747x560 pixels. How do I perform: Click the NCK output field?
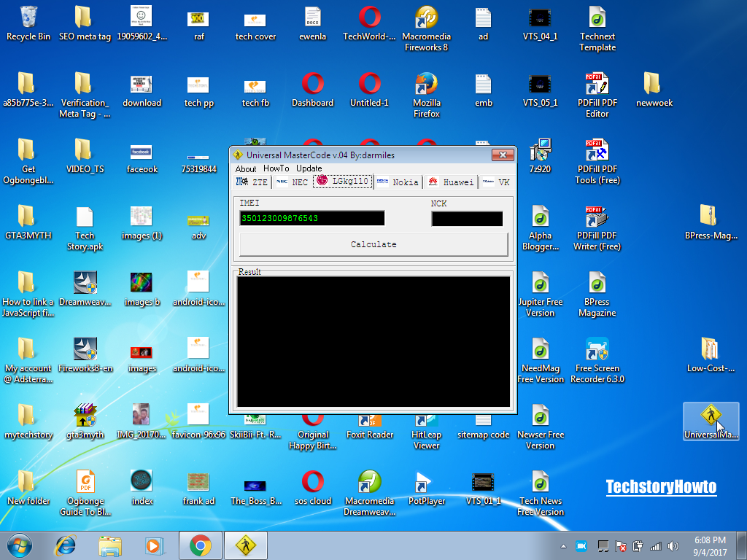tap(467, 219)
